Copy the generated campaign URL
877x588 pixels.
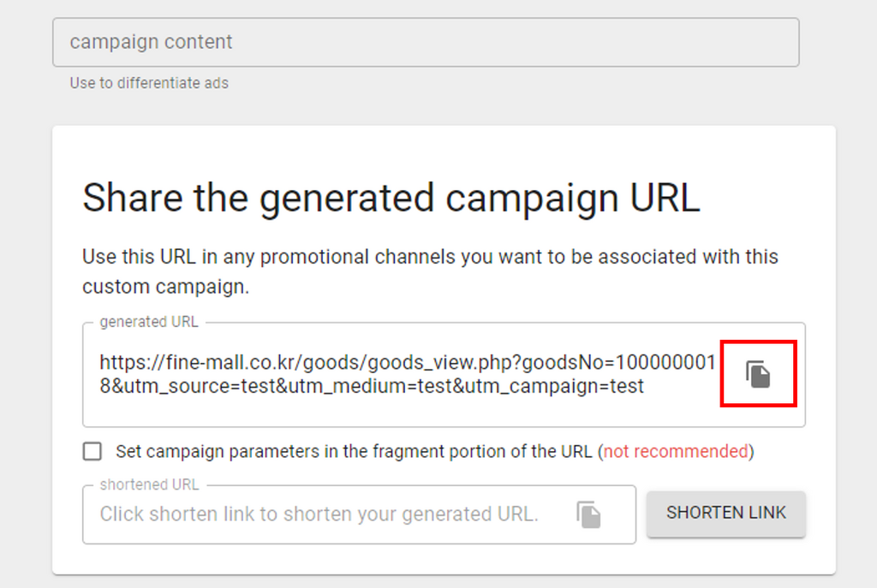758,374
